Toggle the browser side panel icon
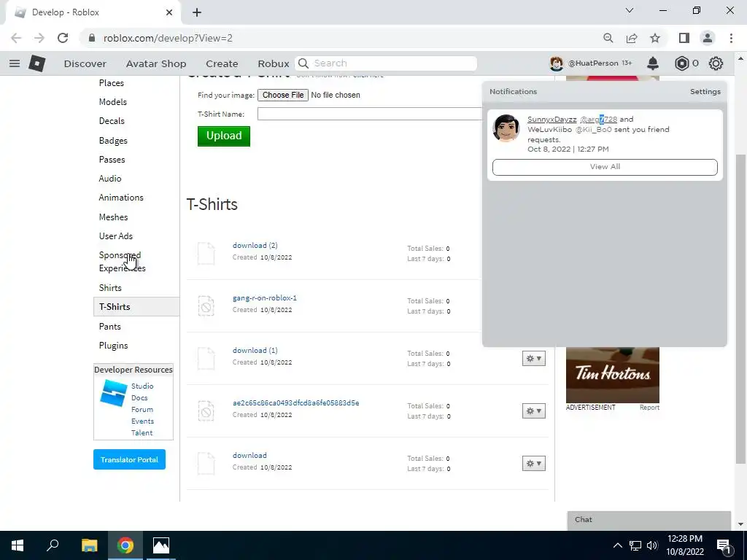 pos(684,38)
